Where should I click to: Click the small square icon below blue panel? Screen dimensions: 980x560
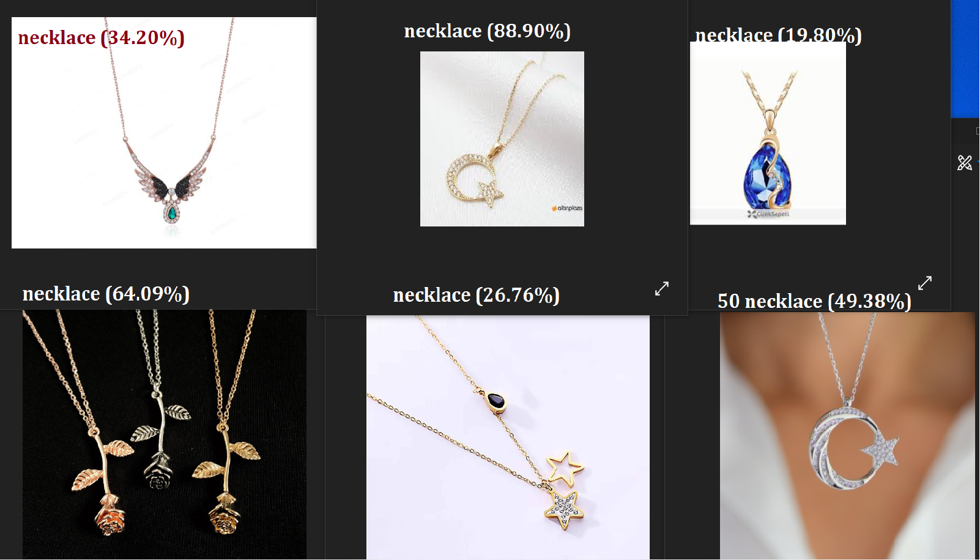pyautogui.click(x=978, y=131)
